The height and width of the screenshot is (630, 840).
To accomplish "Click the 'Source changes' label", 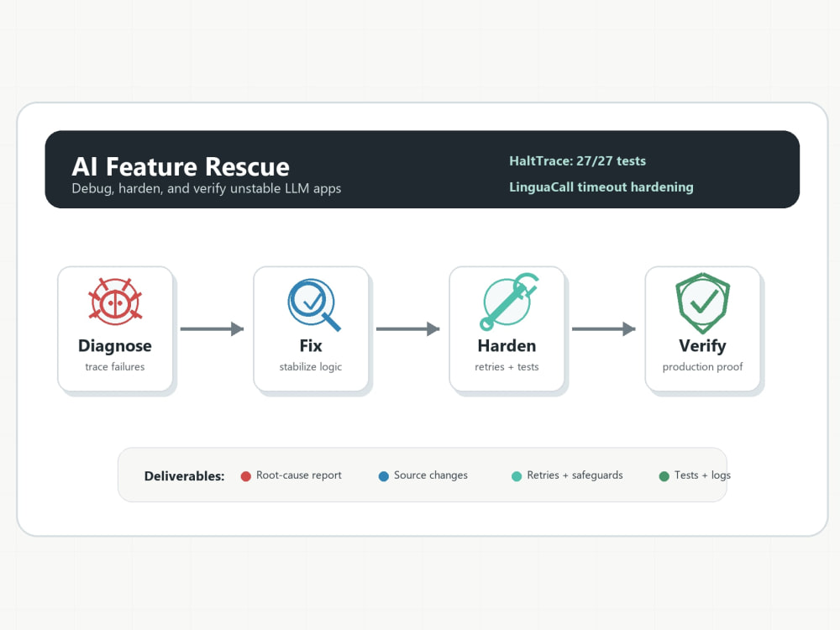I will 431,475.
